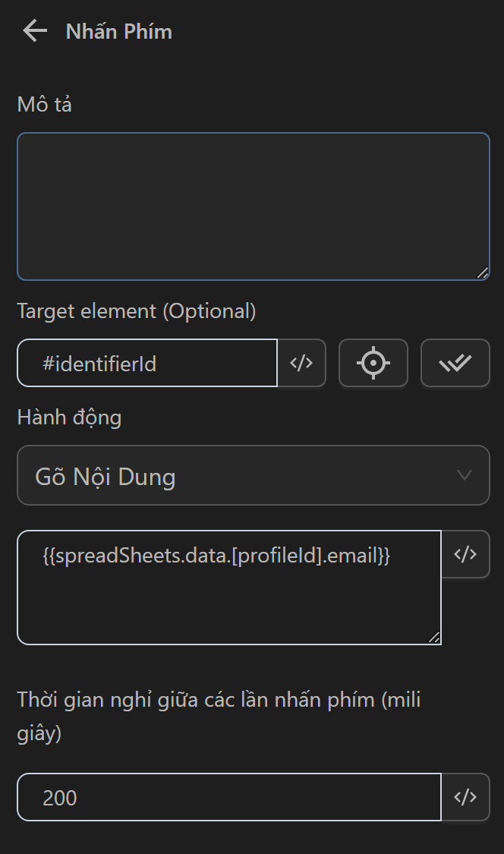The width and height of the screenshot is (504, 854).
Task: Click the Thời gian nghỉ giữa các lần nhấn phím label
Action: pyautogui.click(x=219, y=700)
